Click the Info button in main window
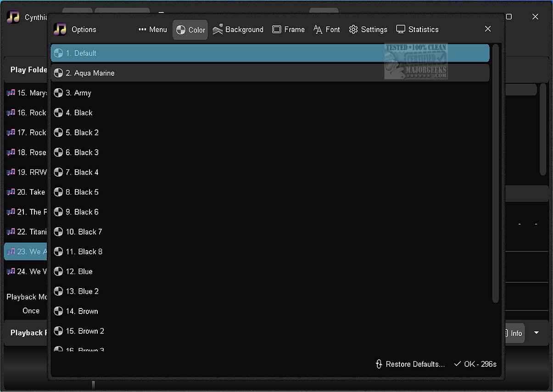This screenshot has width=553, height=392. 514,333
